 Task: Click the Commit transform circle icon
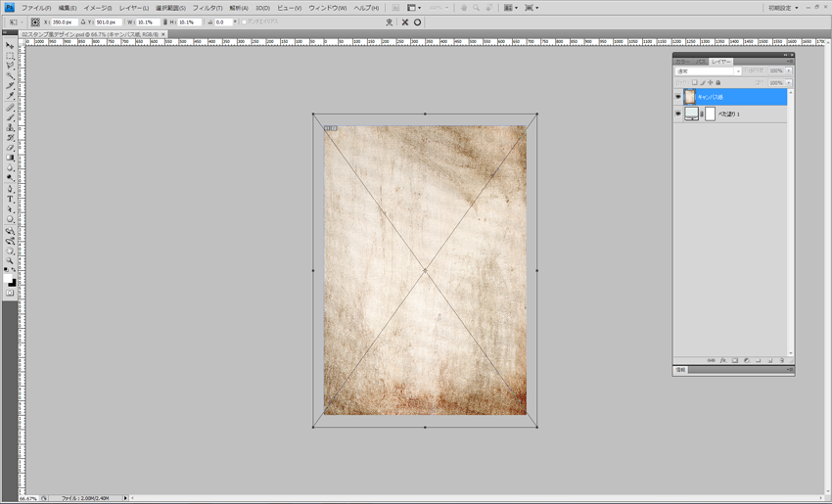click(x=418, y=22)
